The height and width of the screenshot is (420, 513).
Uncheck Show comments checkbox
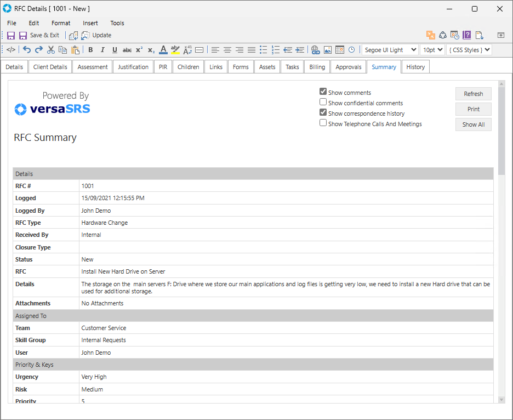[x=323, y=92]
